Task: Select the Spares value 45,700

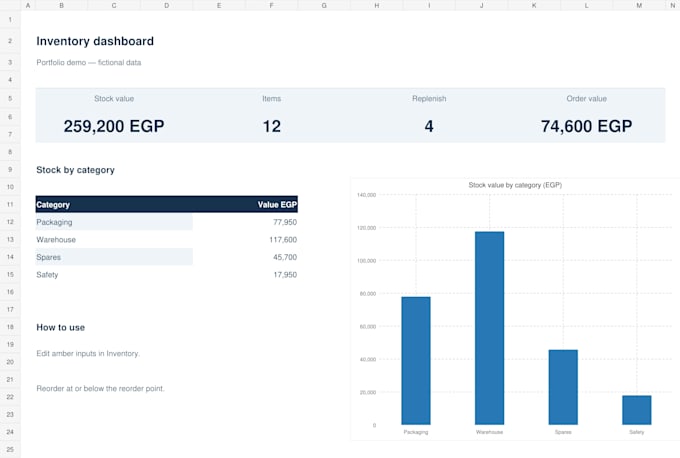Action: coord(285,257)
